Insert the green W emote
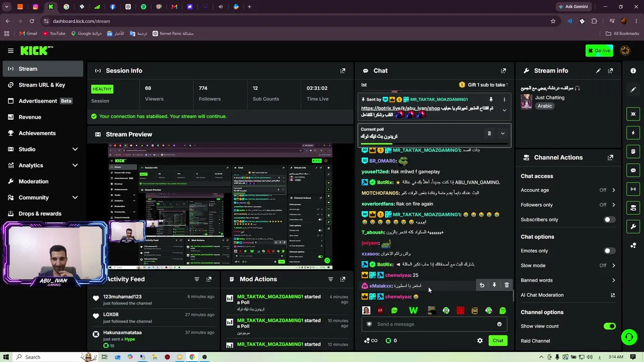 (413, 311)
